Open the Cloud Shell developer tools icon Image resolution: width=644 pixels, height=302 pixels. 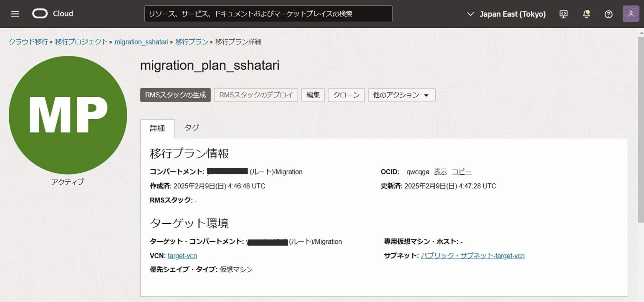click(563, 14)
